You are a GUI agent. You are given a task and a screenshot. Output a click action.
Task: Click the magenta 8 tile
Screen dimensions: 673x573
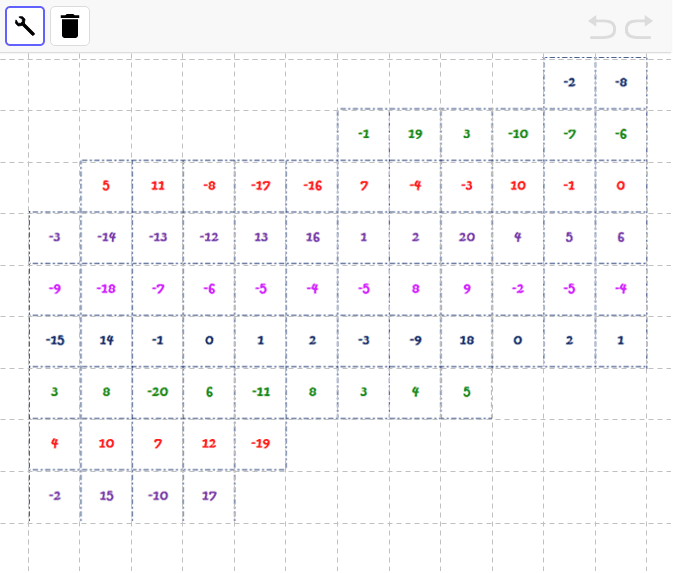[415, 289]
